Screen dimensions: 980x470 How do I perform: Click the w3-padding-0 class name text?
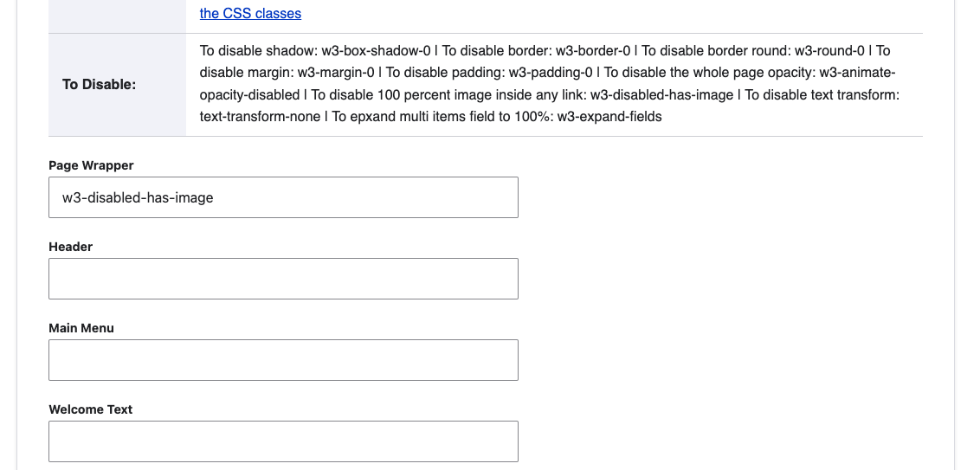tap(551, 73)
